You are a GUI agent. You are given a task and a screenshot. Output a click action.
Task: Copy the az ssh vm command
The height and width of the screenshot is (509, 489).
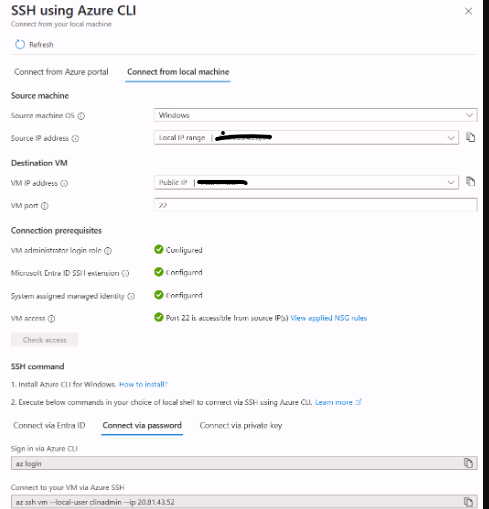click(x=468, y=502)
